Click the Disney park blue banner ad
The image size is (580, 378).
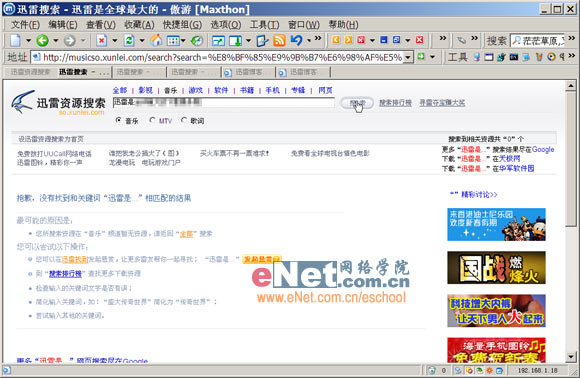496,224
